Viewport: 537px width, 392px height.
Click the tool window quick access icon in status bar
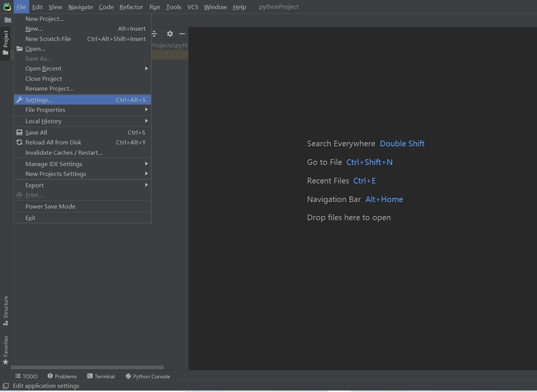tap(6, 386)
